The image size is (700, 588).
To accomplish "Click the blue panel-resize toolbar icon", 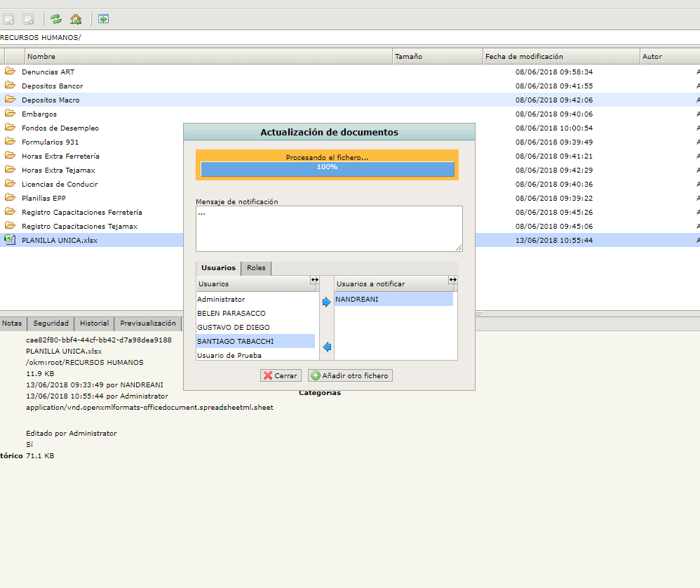I will click(103, 19).
